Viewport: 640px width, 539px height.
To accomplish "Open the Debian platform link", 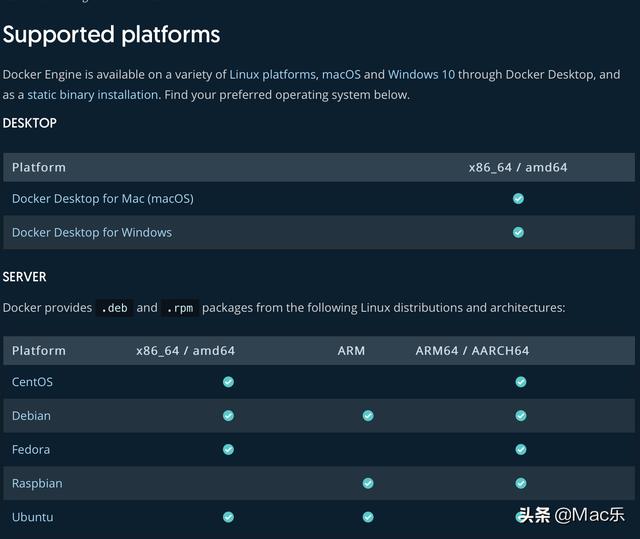I will [31, 416].
